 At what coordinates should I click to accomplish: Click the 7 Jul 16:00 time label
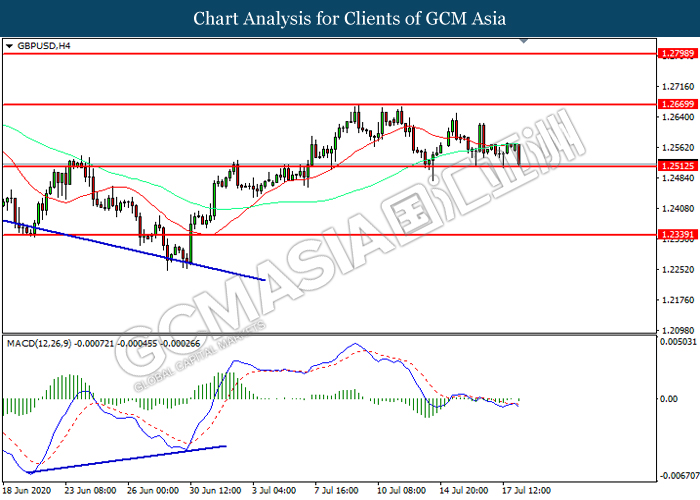(337, 491)
